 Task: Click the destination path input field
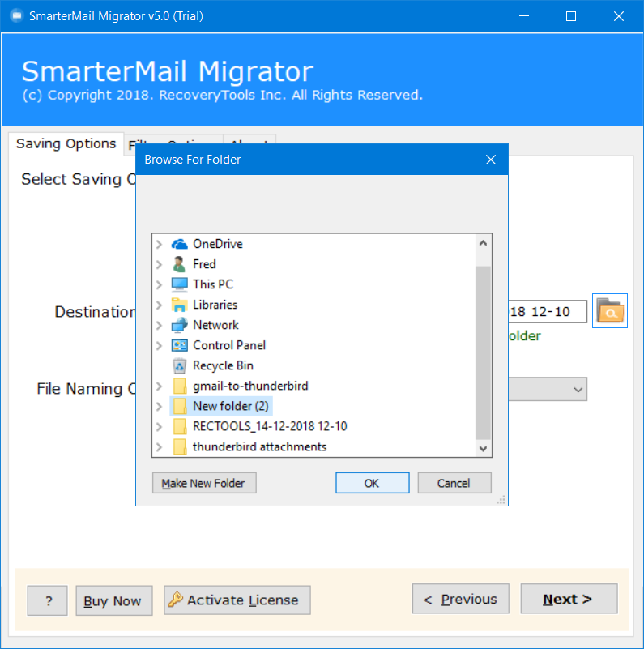pos(547,312)
